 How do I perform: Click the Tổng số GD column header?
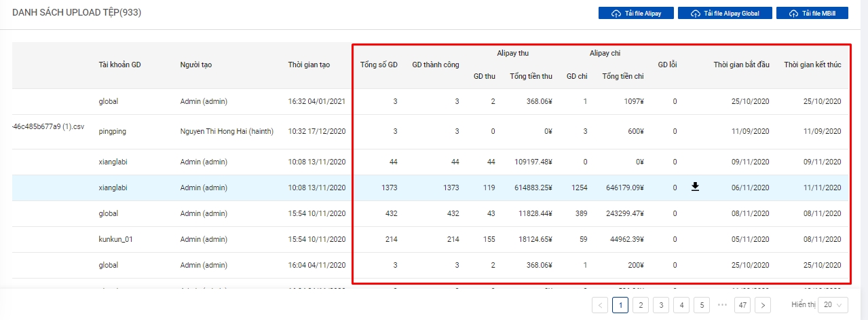(x=379, y=65)
